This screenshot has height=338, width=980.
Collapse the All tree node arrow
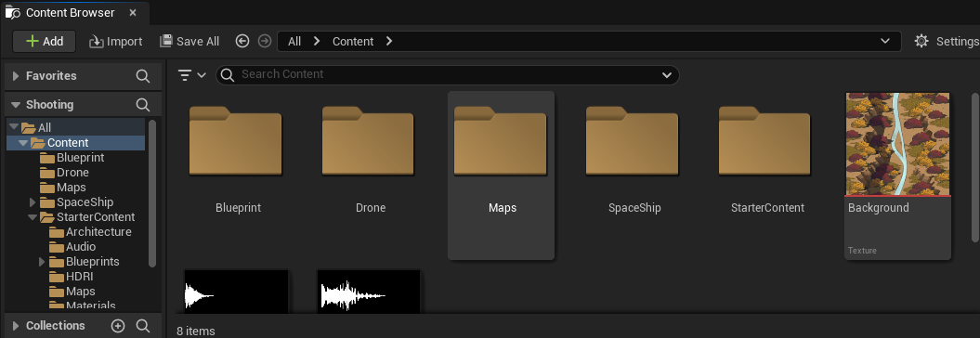[x=13, y=127]
